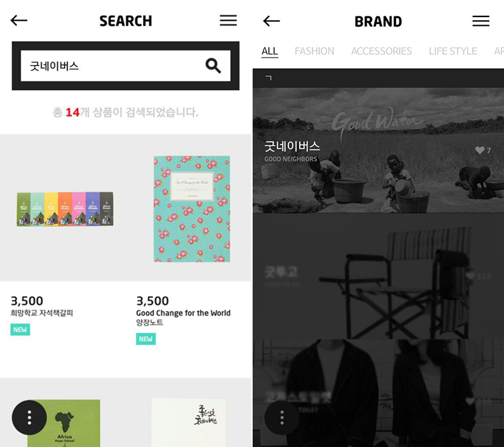Tap the magnifying glass search icon

pyautogui.click(x=213, y=66)
